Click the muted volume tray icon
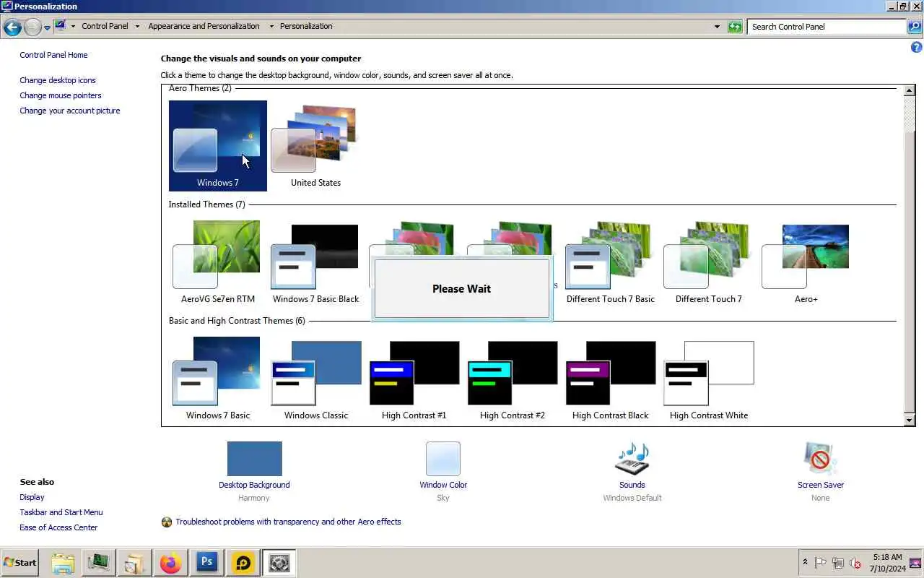The height and width of the screenshot is (578, 924). tap(855, 563)
